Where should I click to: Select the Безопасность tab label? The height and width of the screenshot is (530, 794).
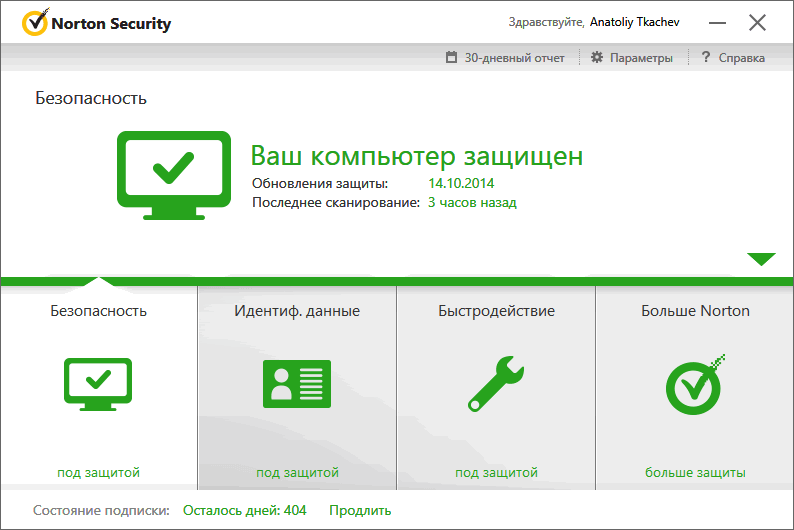[98, 311]
